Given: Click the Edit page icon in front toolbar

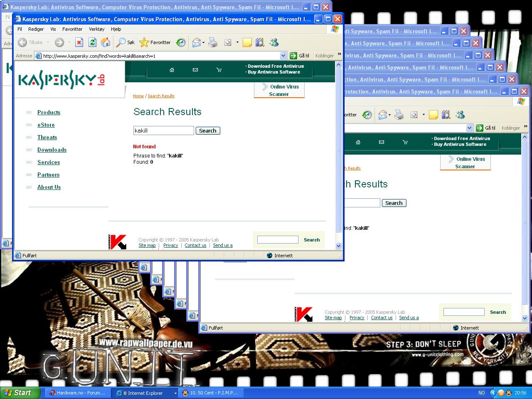Looking at the screenshot, I should tap(227, 42).
